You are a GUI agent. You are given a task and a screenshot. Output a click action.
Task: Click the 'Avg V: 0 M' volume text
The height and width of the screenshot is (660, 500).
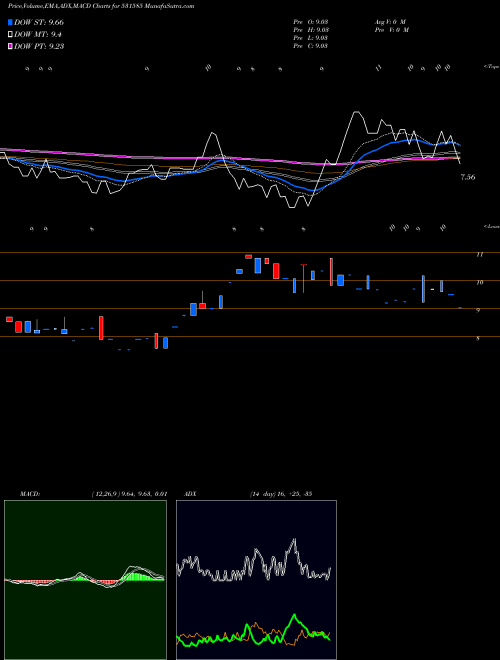click(389, 21)
